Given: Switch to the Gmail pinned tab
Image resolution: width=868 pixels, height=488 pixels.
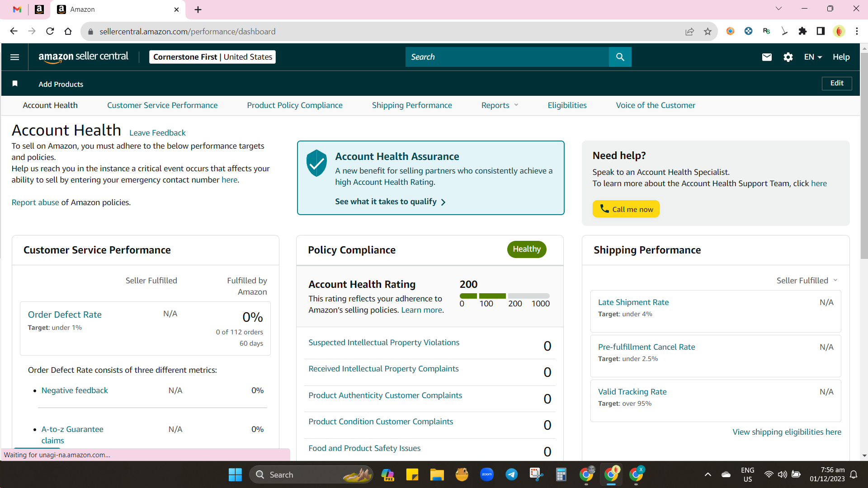Looking at the screenshot, I should click(x=17, y=9).
